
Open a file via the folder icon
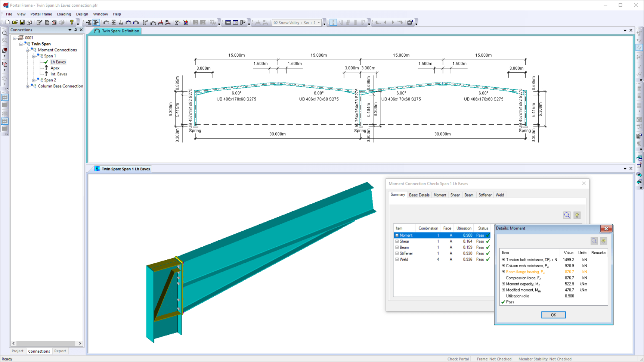[15, 22]
